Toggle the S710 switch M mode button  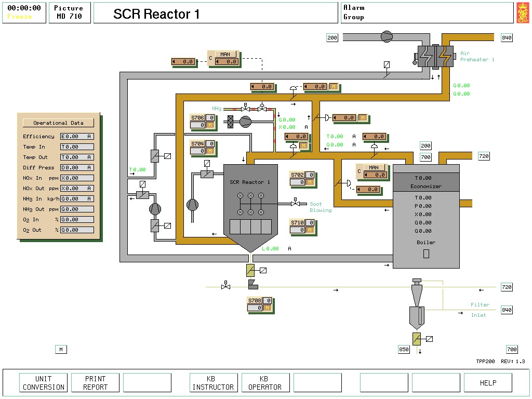click(x=310, y=230)
